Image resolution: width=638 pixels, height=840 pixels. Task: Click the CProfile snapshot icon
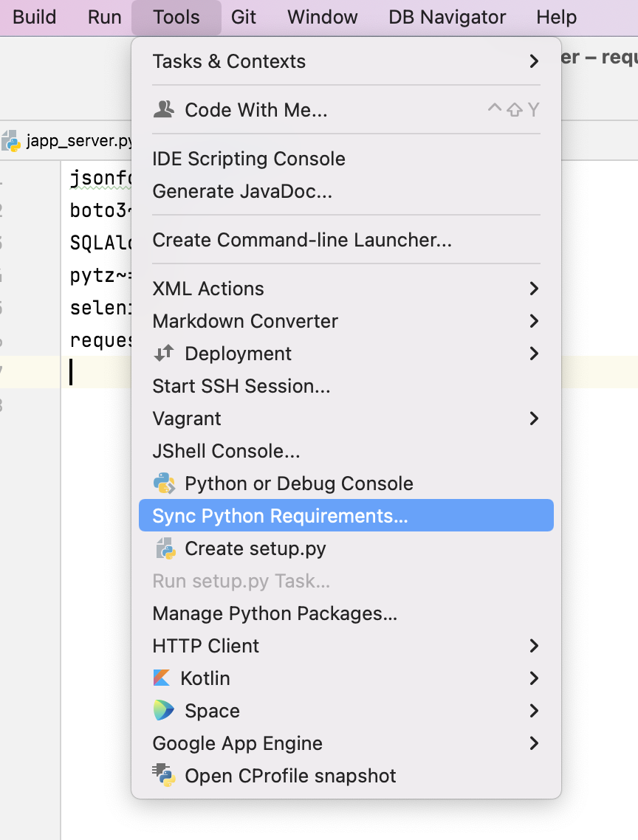[x=163, y=775]
